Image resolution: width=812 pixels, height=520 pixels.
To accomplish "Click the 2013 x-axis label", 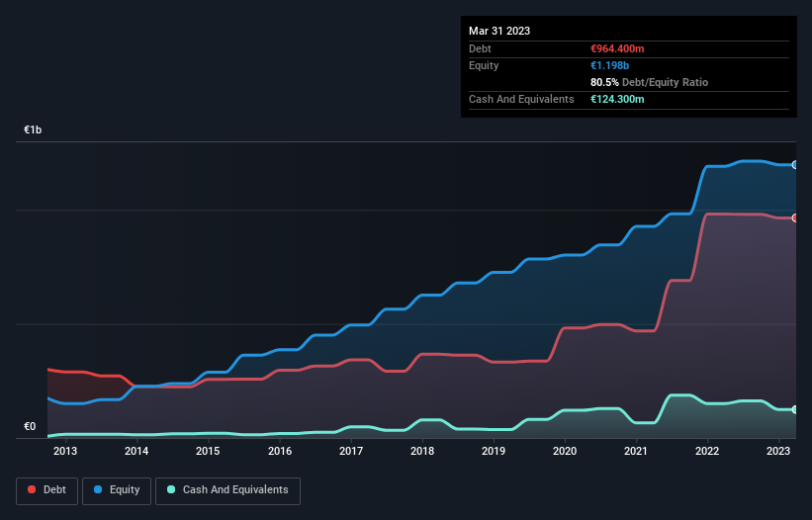I will 65,451.
